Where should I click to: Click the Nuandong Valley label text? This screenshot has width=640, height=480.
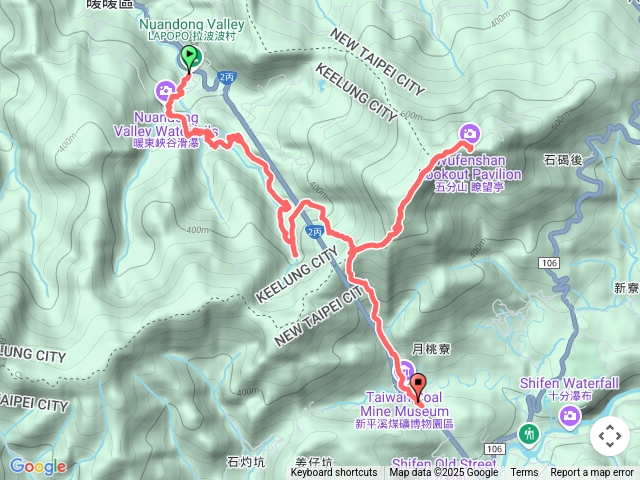(x=192, y=24)
